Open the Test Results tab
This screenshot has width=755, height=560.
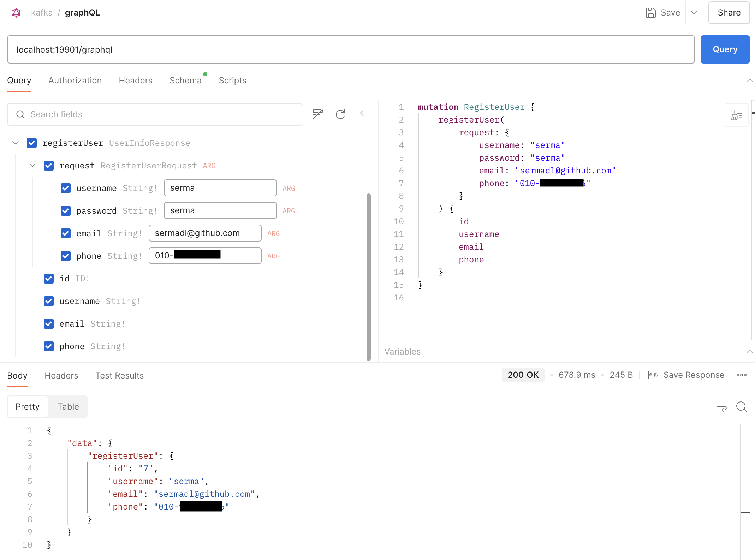coord(119,376)
